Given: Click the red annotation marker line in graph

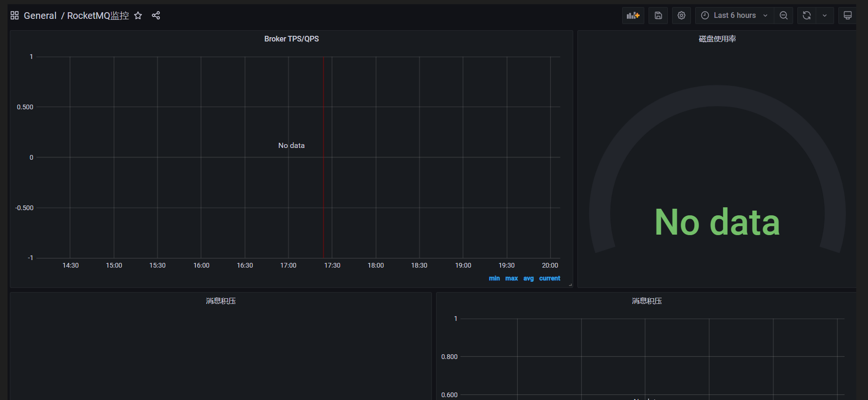Looking at the screenshot, I should click(324, 157).
